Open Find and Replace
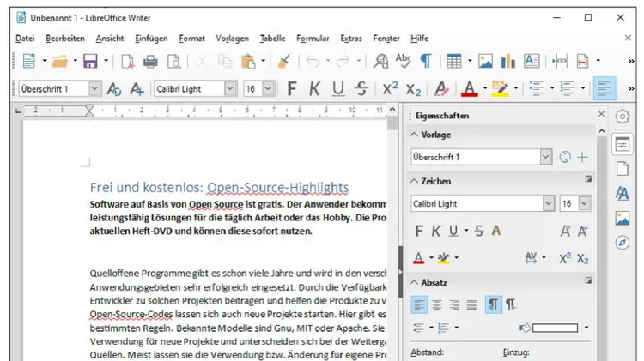 380,62
